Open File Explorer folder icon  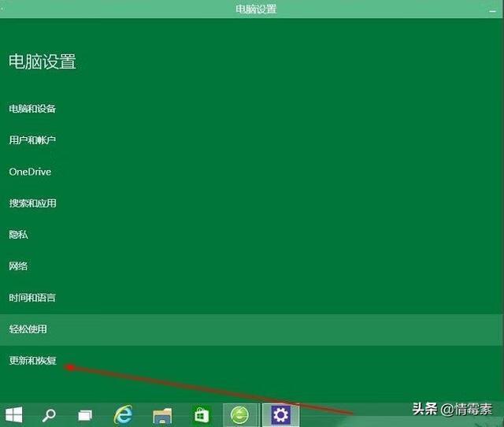coord(162,414)
